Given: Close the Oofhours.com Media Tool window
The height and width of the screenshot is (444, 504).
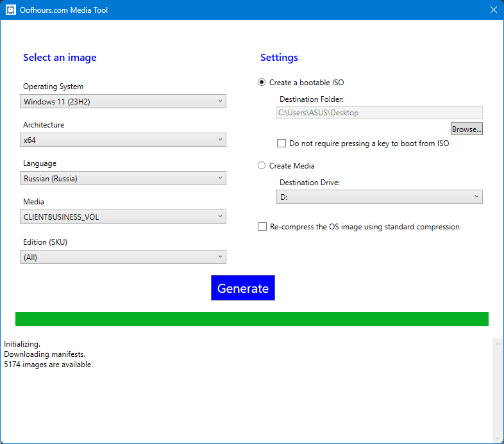Looking at the screenshot, I should point(493,10).
